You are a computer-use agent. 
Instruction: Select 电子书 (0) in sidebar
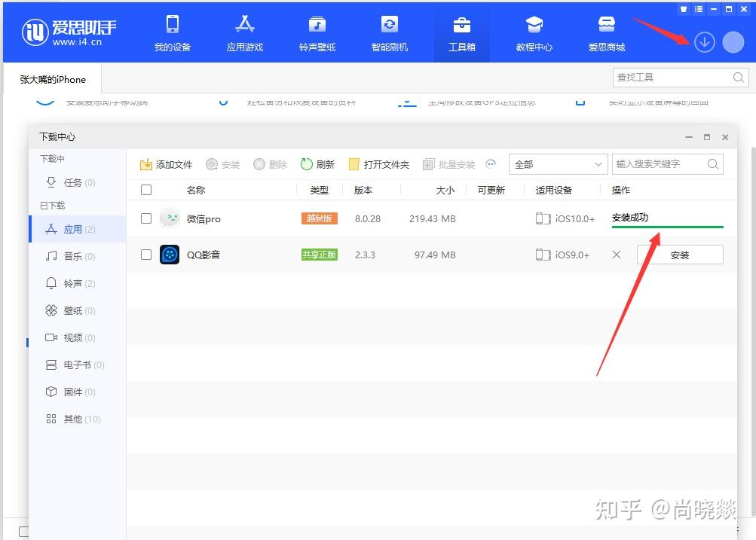coord(78,365)
